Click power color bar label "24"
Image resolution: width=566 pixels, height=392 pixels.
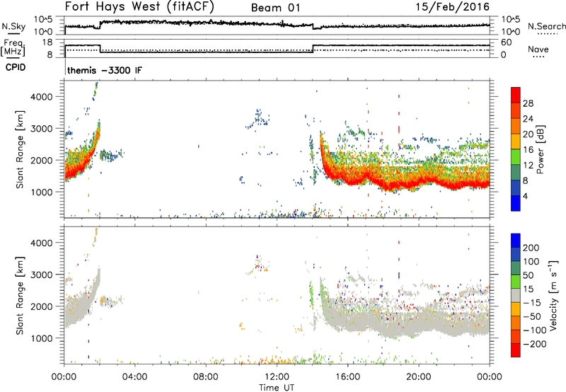pyautogui.click(x=528, y=119)
